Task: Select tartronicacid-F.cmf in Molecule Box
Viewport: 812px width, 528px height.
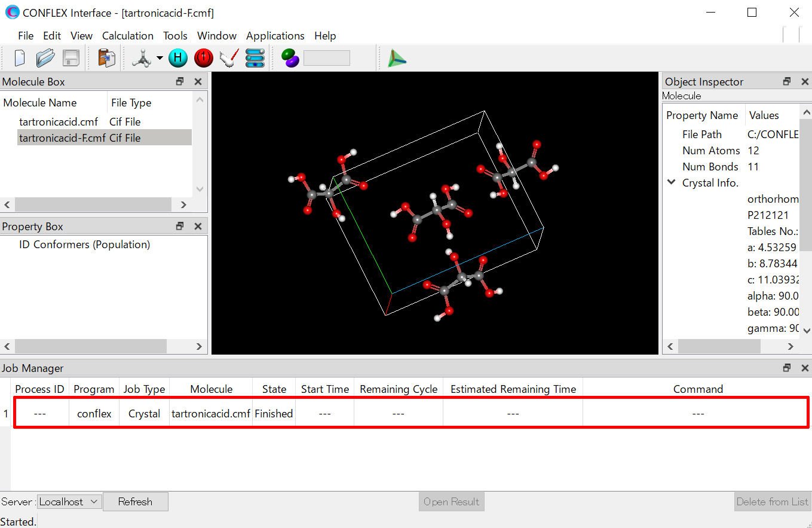Action: coord(105,138)
